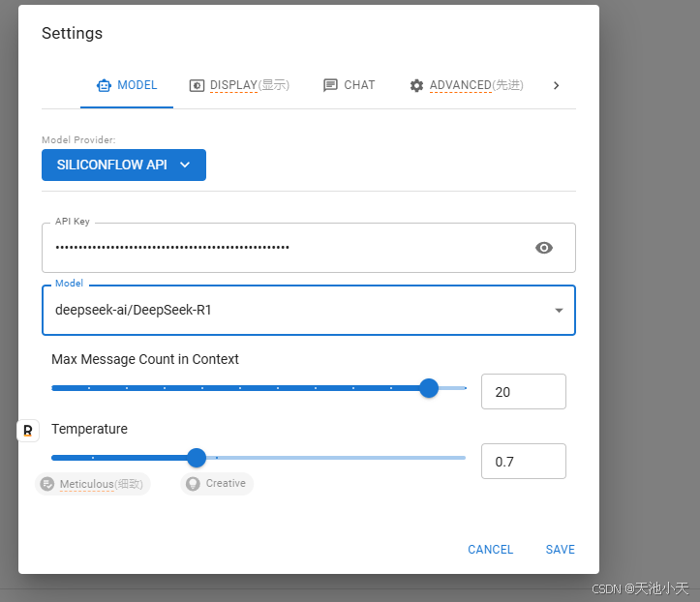Click the Model Provider label

78,139
